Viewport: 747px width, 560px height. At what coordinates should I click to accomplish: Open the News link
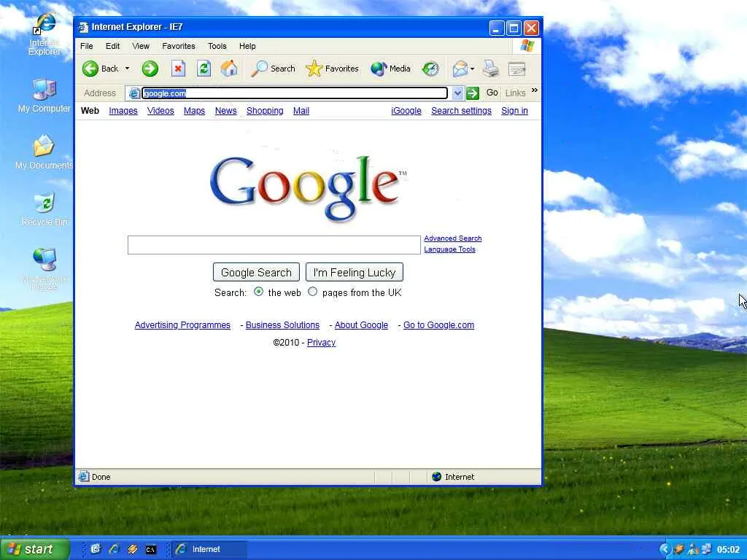pos(226,111)
